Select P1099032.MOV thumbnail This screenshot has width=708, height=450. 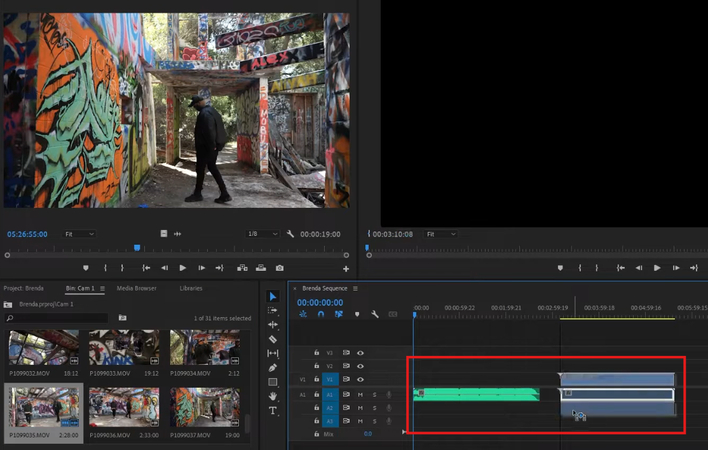pyautogui.click(x=43, y=348)
